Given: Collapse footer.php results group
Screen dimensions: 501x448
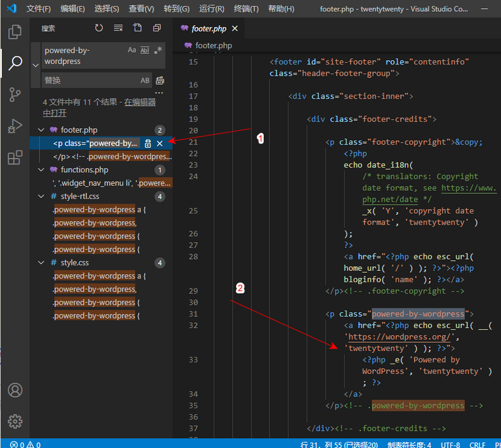Looking at the screenshot, I should click(x=41, y=130).
